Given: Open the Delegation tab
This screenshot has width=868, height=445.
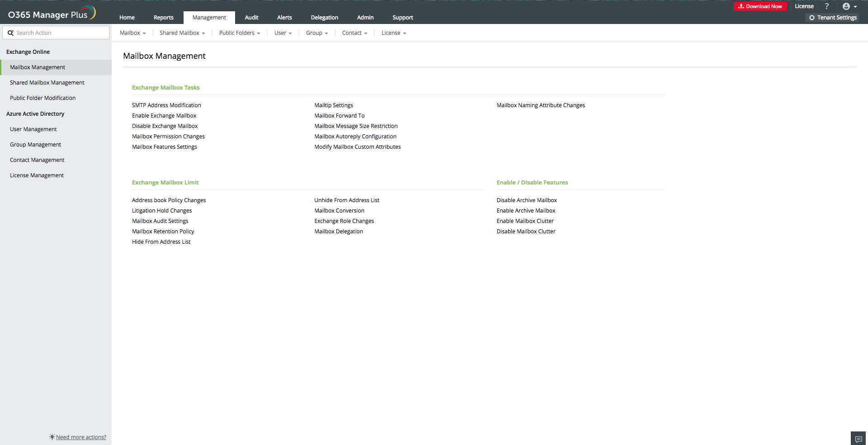Looking at the screenshot, I should pos(324,18).
